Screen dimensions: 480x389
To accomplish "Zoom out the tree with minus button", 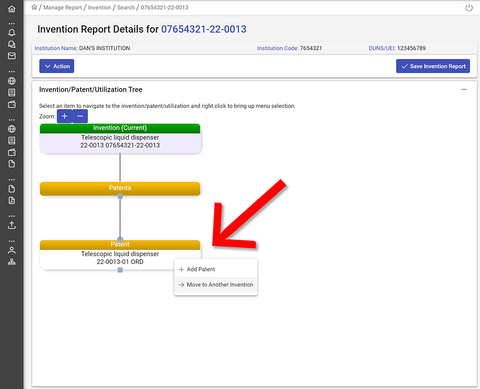I will pyautogui.click(x=80, y=116).
